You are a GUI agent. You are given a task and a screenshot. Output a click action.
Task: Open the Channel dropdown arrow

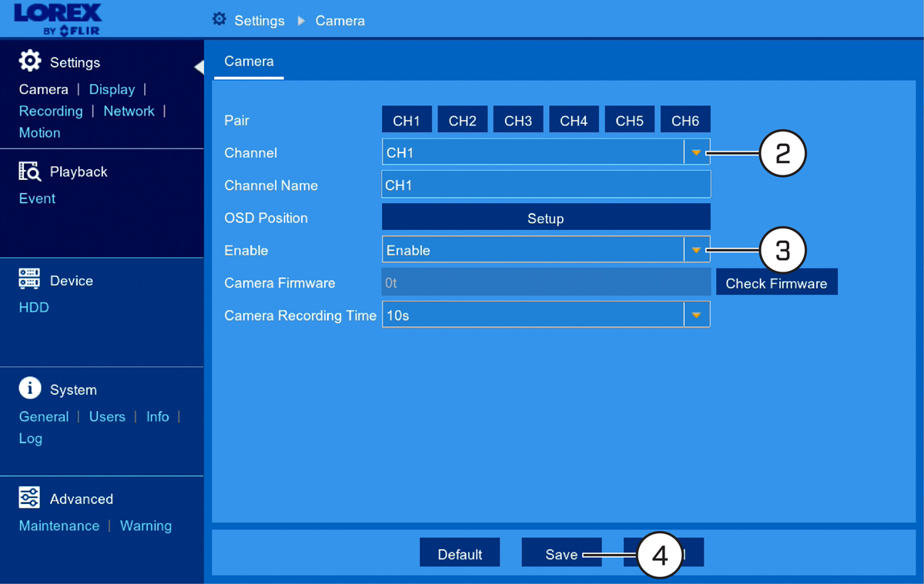[x=696, y=153]
